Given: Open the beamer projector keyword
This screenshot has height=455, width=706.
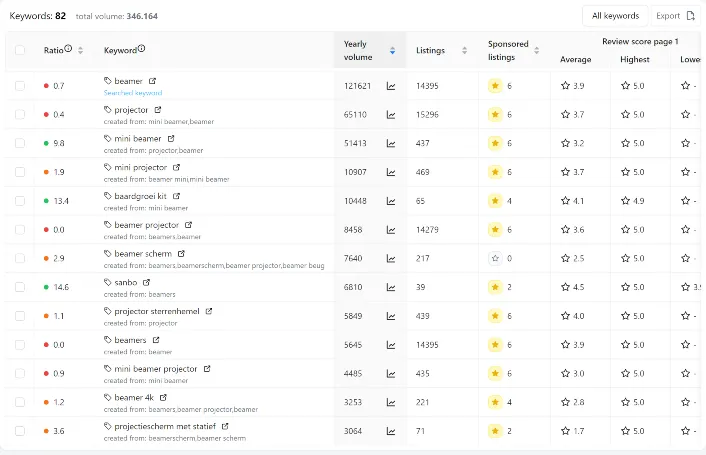Looking at the screenshot, I should pos(147,225).
